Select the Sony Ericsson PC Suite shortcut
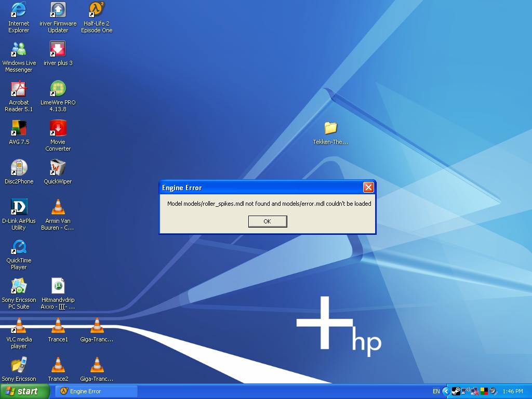 (x=19, y=294)
